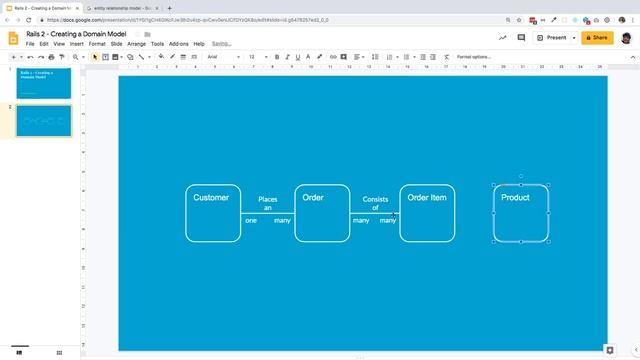Click the Google account profile avatar
Viewport: 640px width, 360px height.
tap(626, 38)
